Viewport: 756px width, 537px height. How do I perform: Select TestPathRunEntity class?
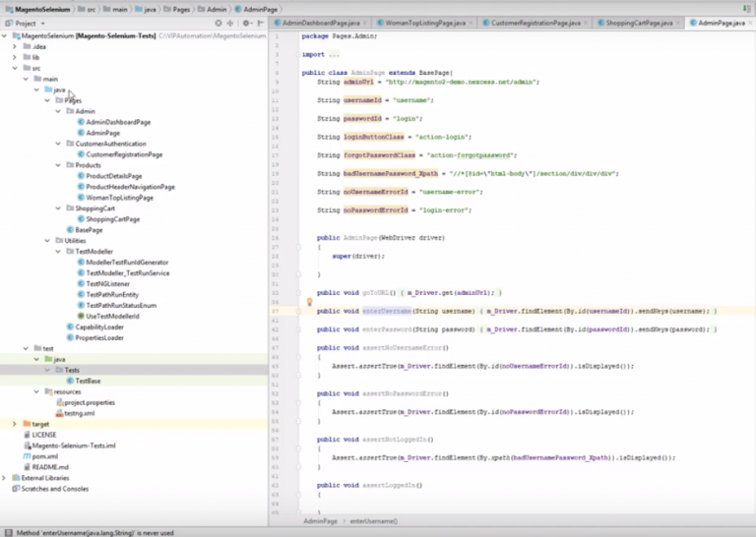108,294
